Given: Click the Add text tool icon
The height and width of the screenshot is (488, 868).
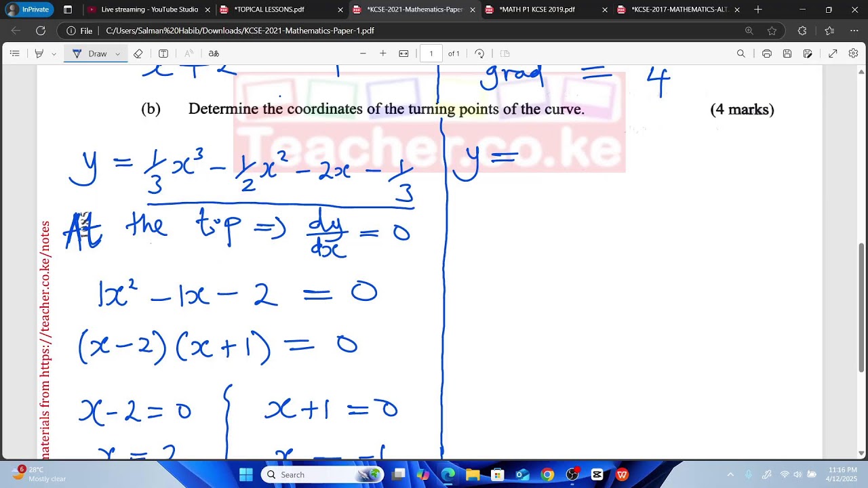Looking at the screenshot, I should [x=163, y=54].
